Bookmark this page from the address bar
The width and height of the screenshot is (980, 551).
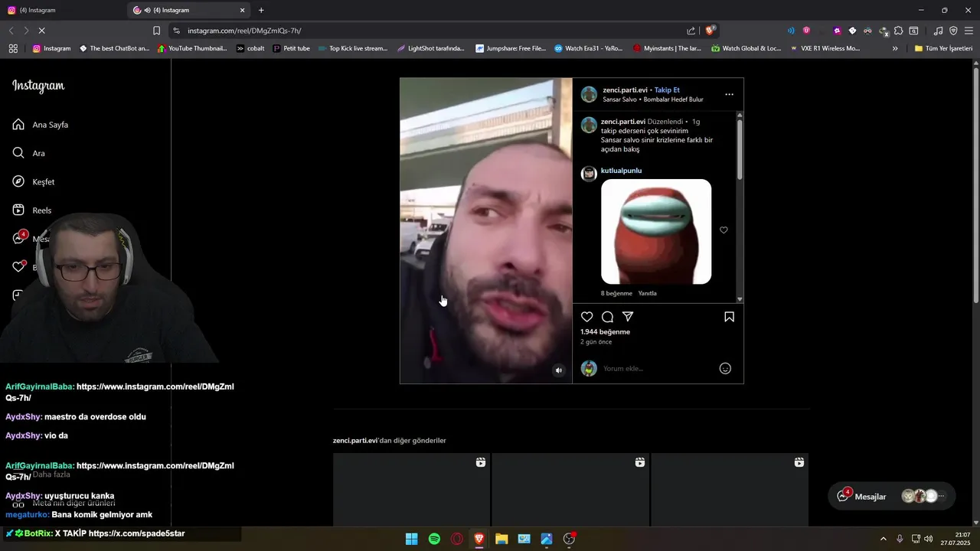(156, 31)
